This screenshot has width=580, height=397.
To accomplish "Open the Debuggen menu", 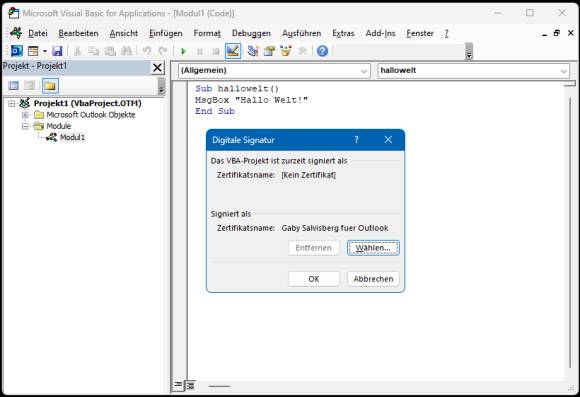I will click(251, 33).
